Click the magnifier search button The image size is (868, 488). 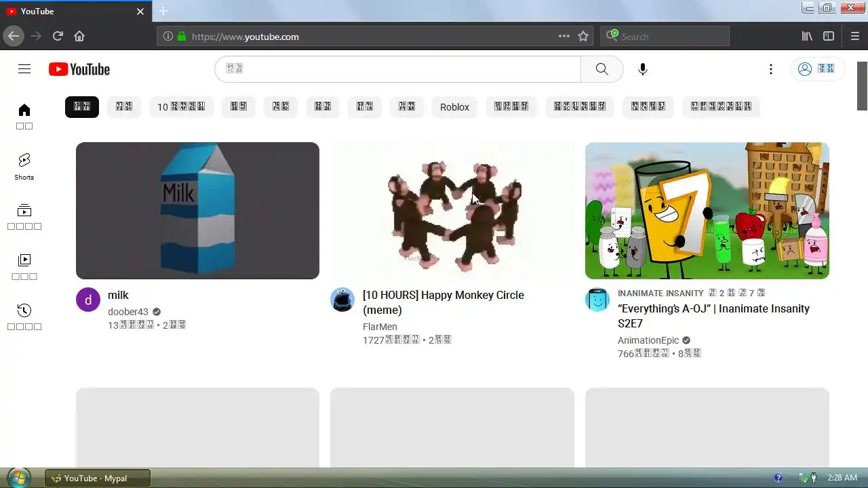pos(601,69)
